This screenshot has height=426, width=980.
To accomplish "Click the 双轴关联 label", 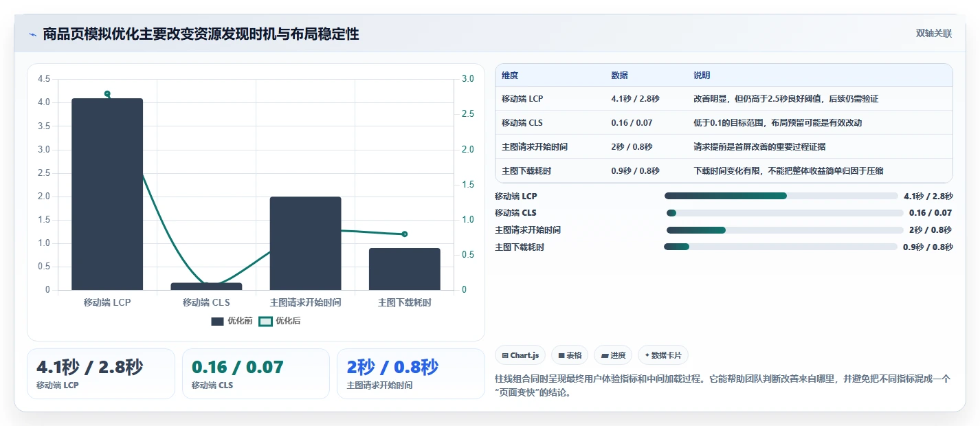I will click(x=934, y=33).
